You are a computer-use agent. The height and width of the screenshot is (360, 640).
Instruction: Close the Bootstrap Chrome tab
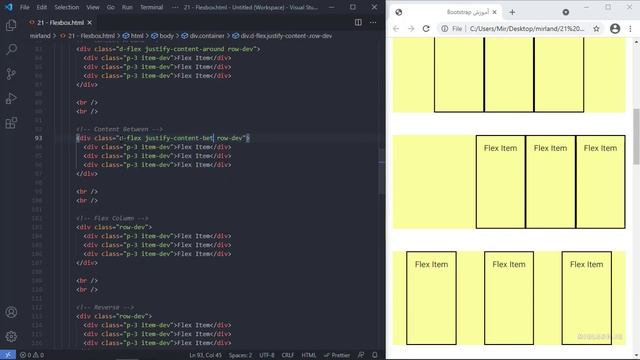point(495,12)
